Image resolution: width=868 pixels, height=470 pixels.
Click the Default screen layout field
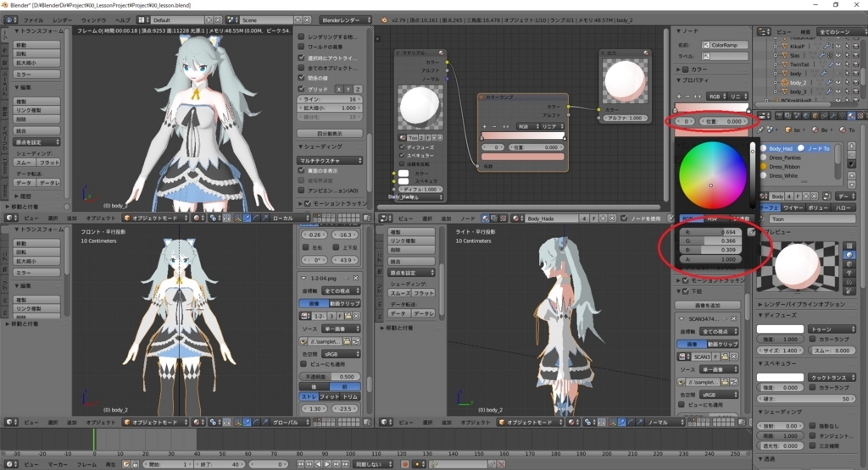click(178, 20)
